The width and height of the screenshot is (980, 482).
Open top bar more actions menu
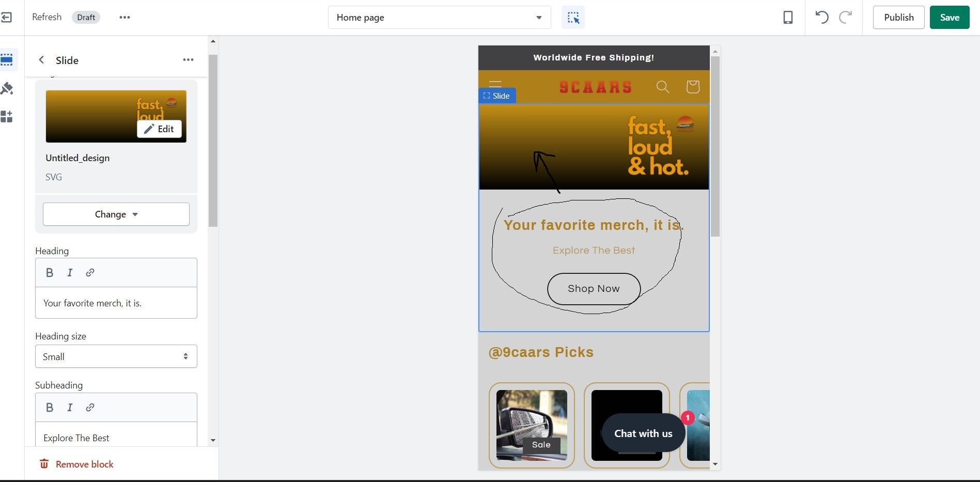click(x=125, y=17)
